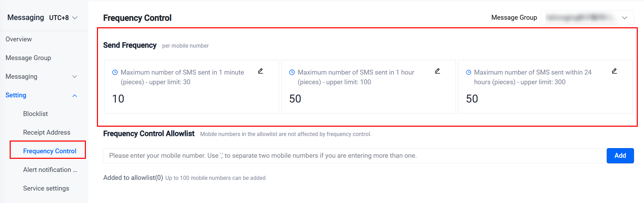
Task: Select Receipt Address under Setting
Action: pyautogui.click(x=47, y=133)
